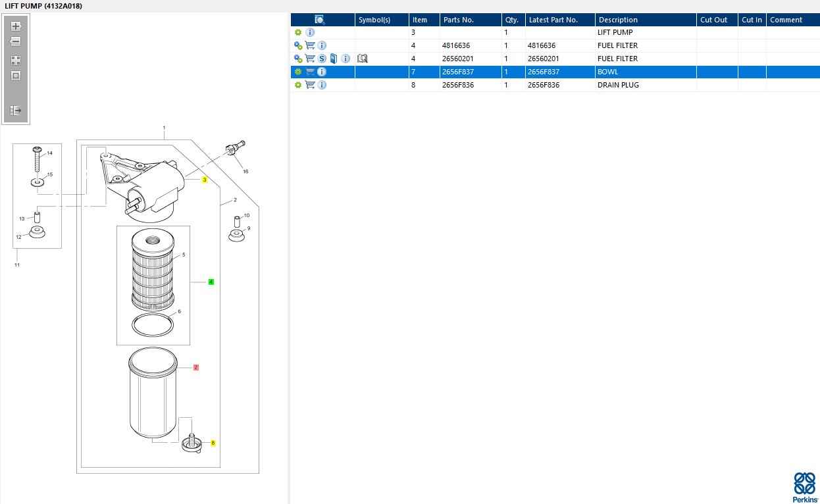Sort by Latest Part No. column header
This screenshot has height=504, width=820.
tap(560, 20)
